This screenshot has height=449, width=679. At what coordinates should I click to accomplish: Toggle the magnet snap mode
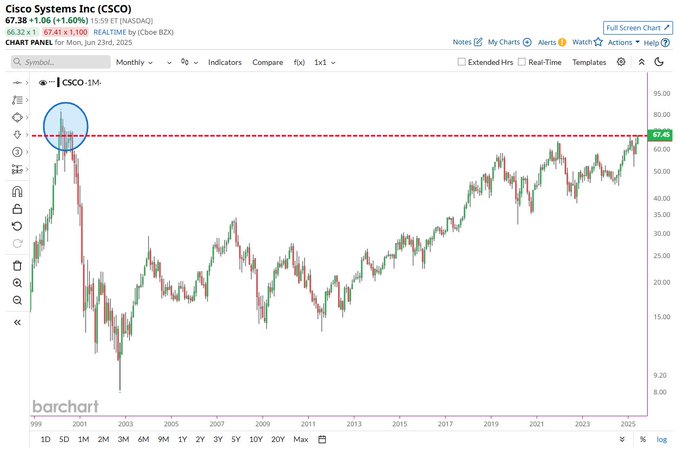click(17, 191)
